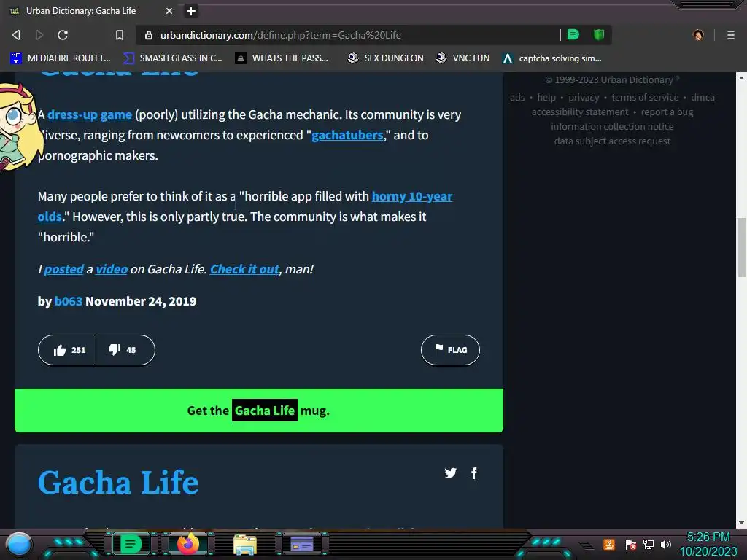Open the MEDIAFIRE ROULET... bookmark
The image size is (747, 560).
pyautogui.click(x=60, y=58)
